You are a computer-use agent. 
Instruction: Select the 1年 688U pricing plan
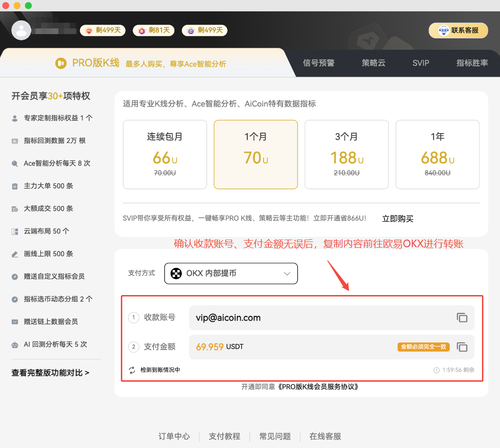click(x=437, y=154)
